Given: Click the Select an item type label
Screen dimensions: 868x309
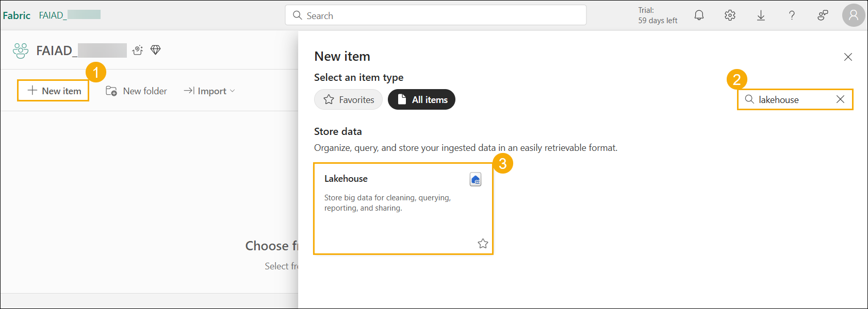Looking at the screenshot, I should [x=359, y=77].
